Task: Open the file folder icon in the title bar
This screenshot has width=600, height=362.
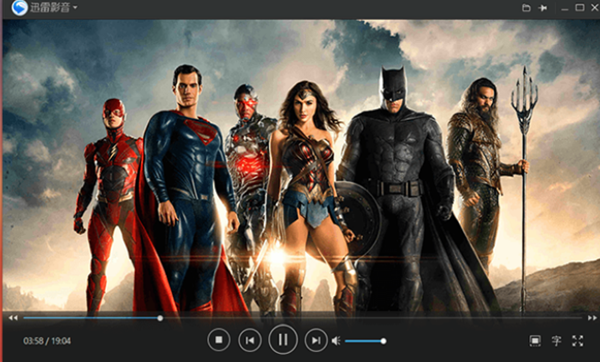Action: tap(526, 8)
